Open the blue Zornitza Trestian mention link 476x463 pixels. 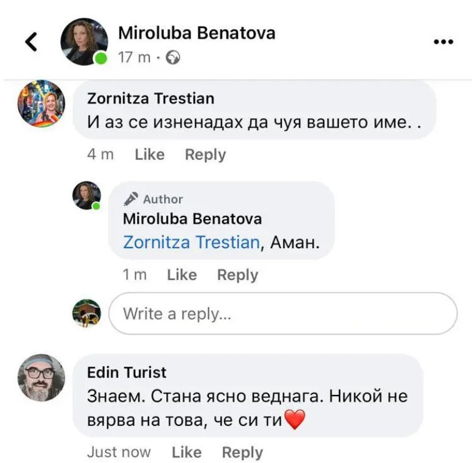click(191, 242)
